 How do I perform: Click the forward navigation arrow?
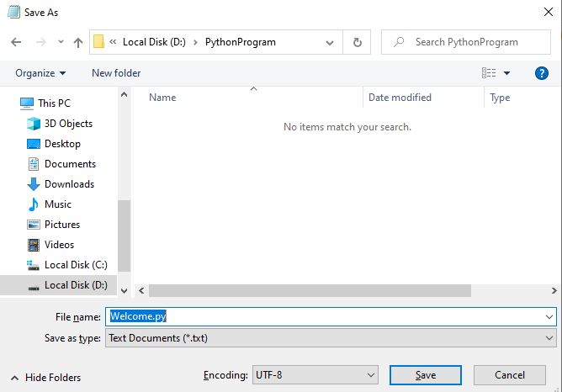(41, 42)
